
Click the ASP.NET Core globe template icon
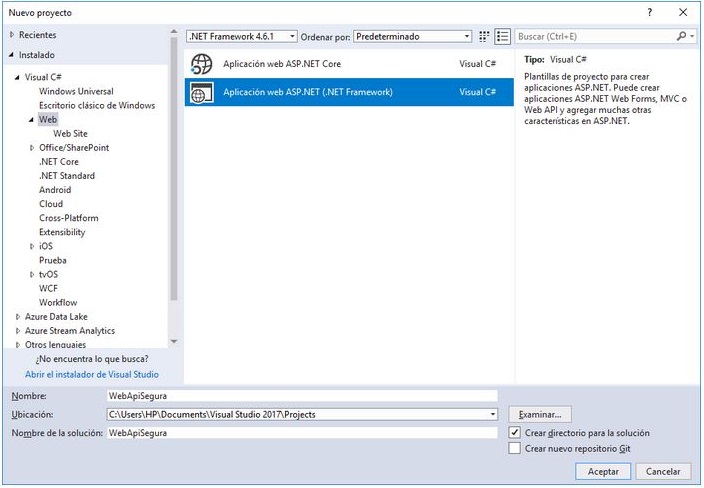(201, 64)
